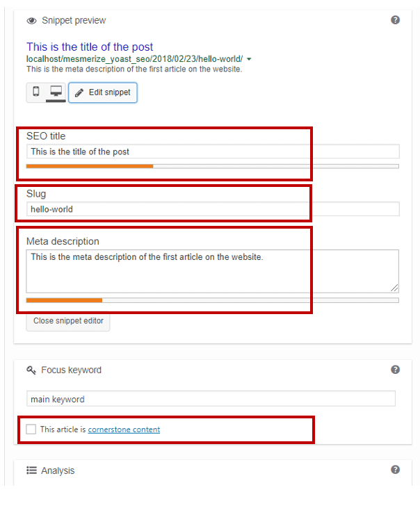
Task: Click the blue snippet title in the preview
Action: tap(90, 47)
